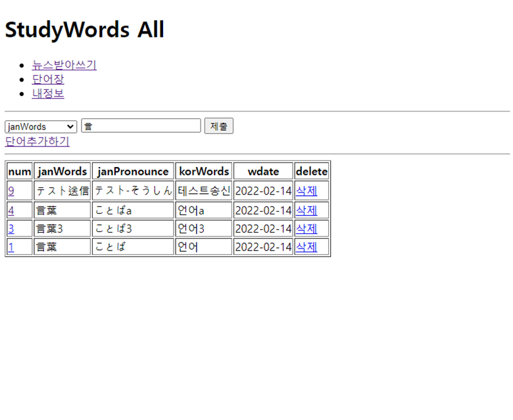Delete the 言葉3 row via 삭제
The width and height of the screenshot is (513, 420).
click(x=306, y=229)
